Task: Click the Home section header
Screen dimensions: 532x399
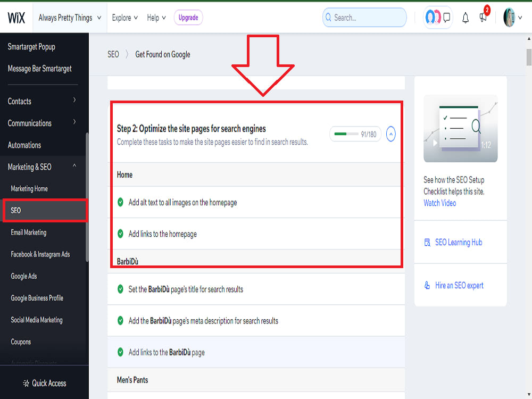Action: [256, 174]
